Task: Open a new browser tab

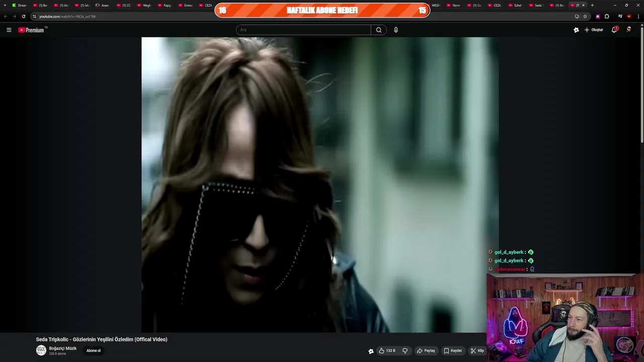Action: pos(592,5)
